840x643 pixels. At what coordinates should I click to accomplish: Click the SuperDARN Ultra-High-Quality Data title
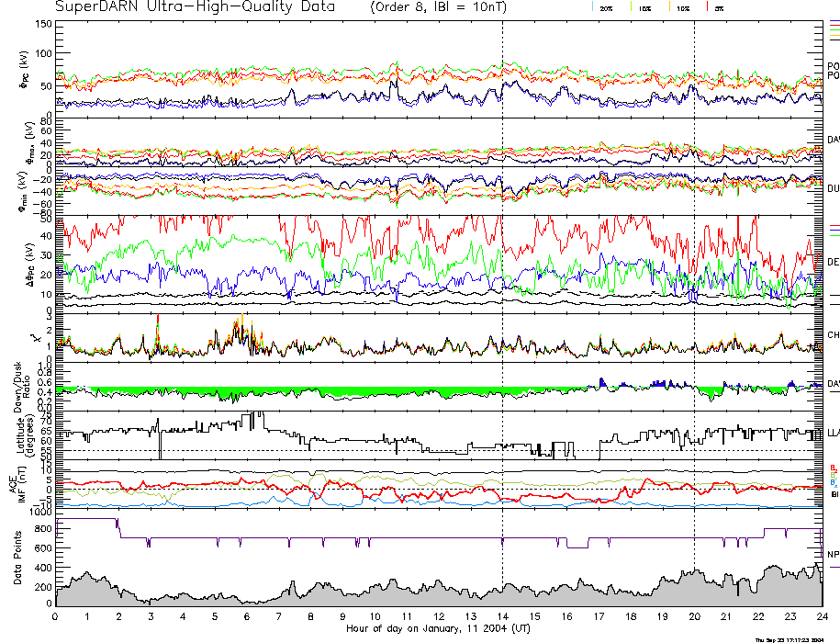[x=198, y=7]
